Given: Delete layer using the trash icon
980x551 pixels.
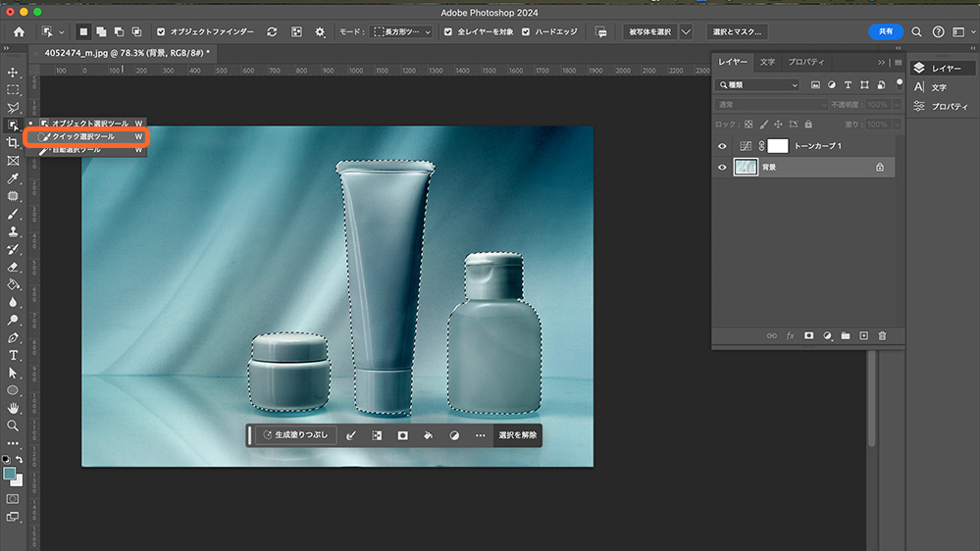Looking at the screenshot, I should click(882, 335).
